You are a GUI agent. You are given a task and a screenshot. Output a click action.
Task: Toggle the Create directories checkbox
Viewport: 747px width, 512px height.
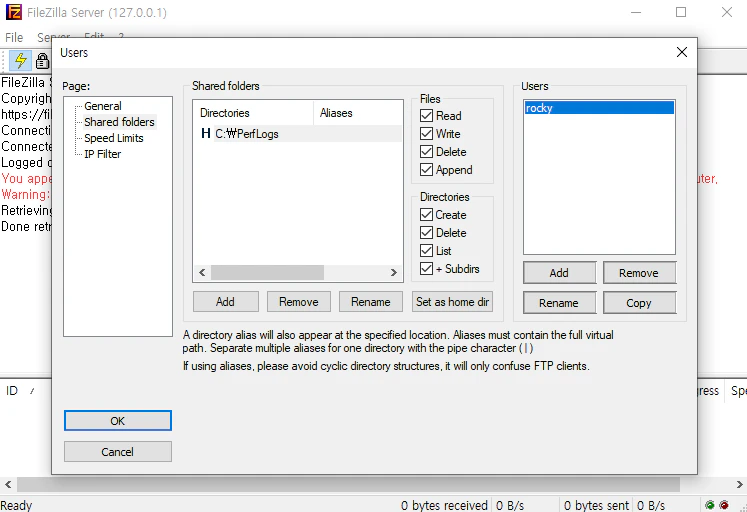(426, 215)
